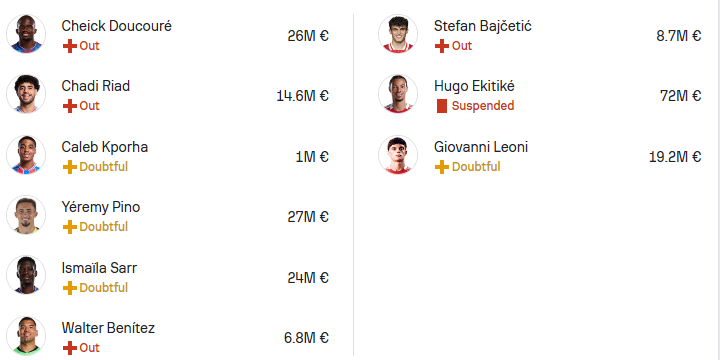The image size is (720, 360).
Task: Click Hugo Ekitiké's red card suspended icon
Action: coord(442,106)
